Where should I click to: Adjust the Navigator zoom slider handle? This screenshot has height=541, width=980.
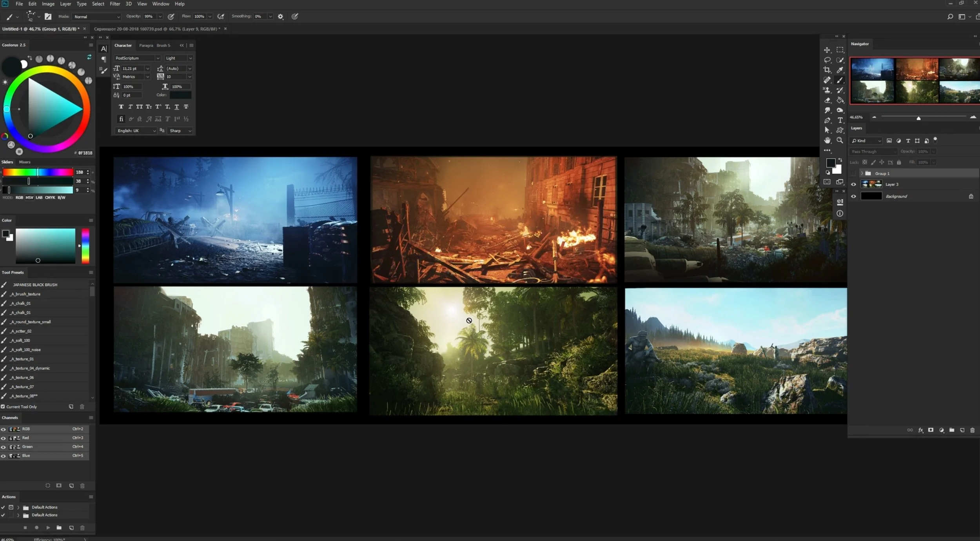918,118
